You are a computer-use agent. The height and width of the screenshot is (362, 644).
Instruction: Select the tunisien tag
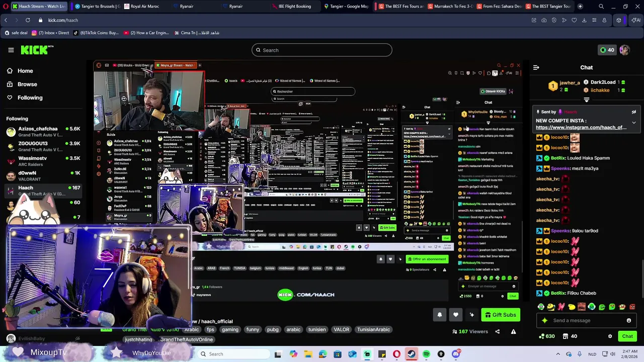317,329
